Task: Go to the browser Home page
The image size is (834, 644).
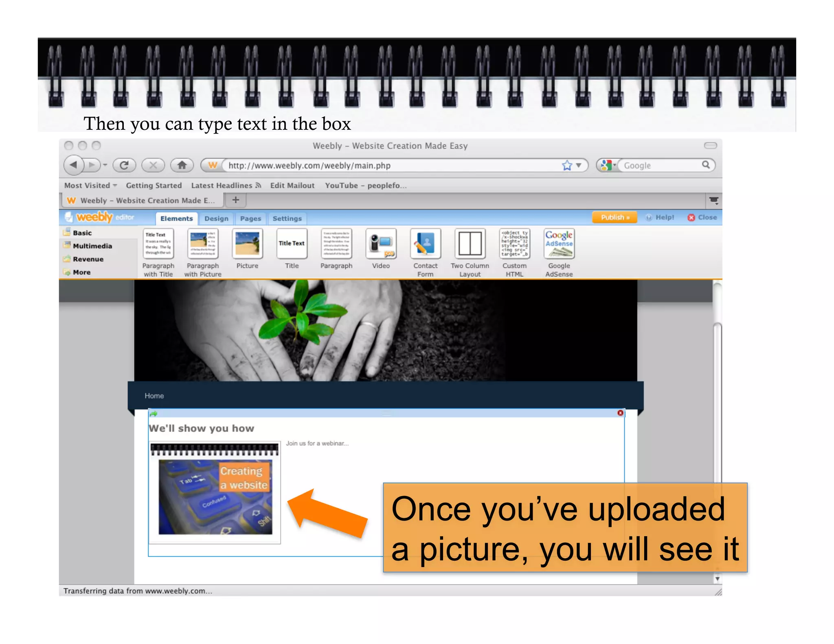Action: (182, 165)
